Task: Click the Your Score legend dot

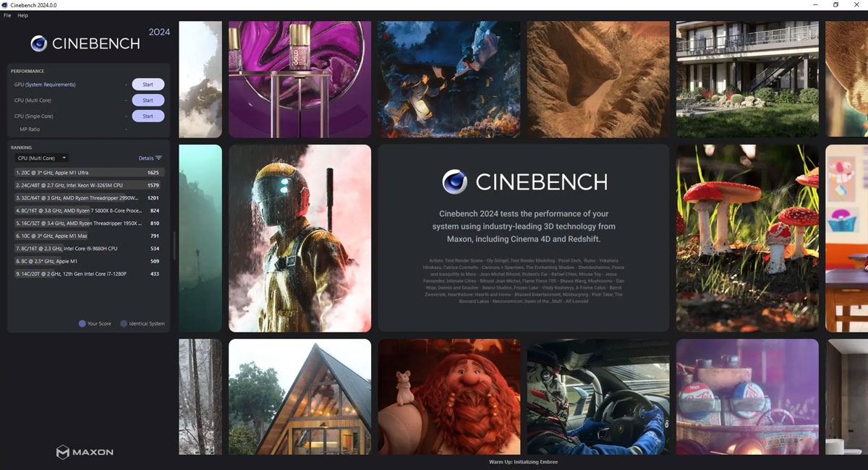Action: (x=82, y=324)
